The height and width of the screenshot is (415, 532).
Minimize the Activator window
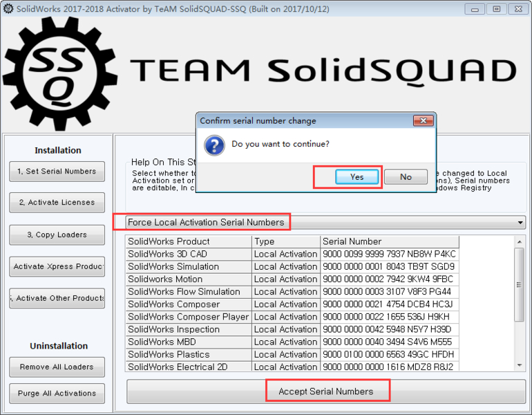coord(475,9)
